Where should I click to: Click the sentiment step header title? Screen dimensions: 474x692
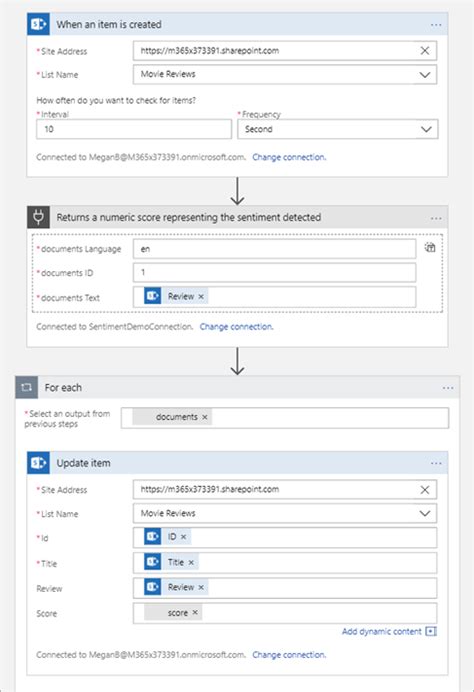click(x=189, y=218)
